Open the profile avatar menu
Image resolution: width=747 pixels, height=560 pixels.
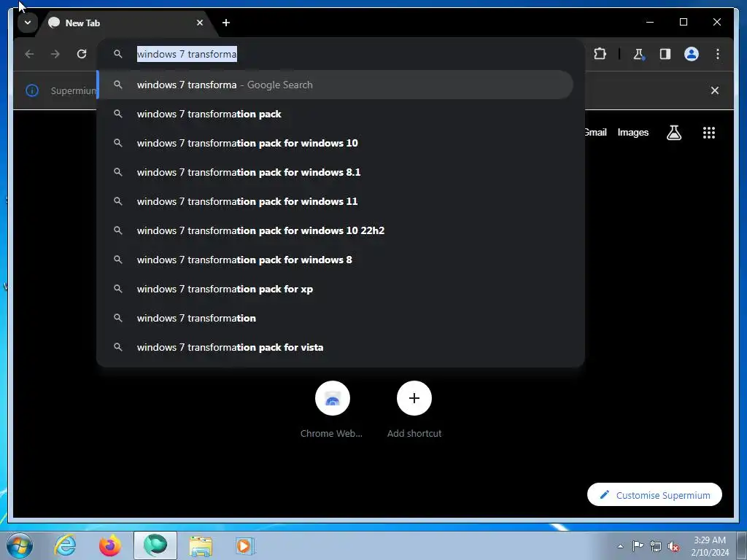pos(692,54)
